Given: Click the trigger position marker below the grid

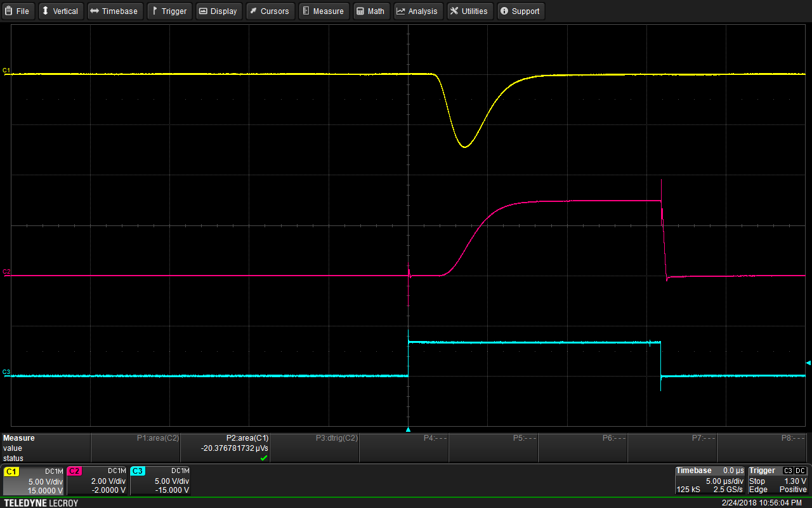Looking at the screenshot, I should pos(408,430).
